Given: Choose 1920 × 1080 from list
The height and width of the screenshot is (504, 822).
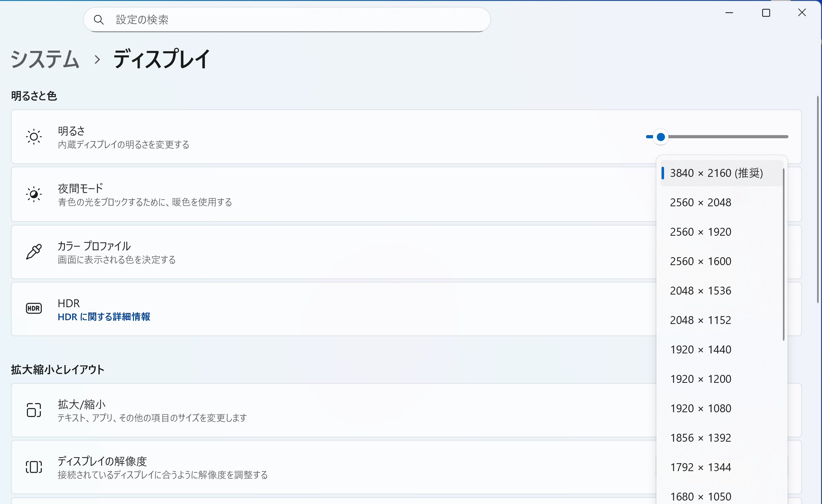Looking at the screenshot, I should click(721, 408).
